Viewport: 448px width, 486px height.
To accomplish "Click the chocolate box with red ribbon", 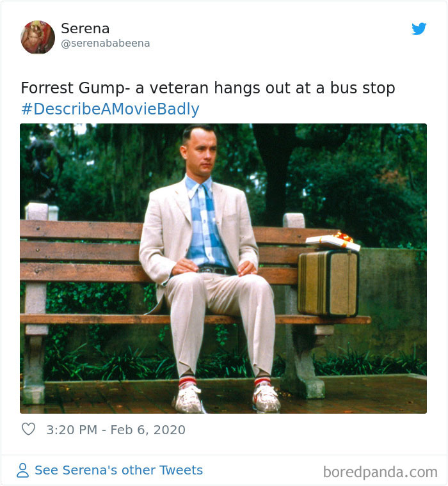I will (x=333, y=241).
